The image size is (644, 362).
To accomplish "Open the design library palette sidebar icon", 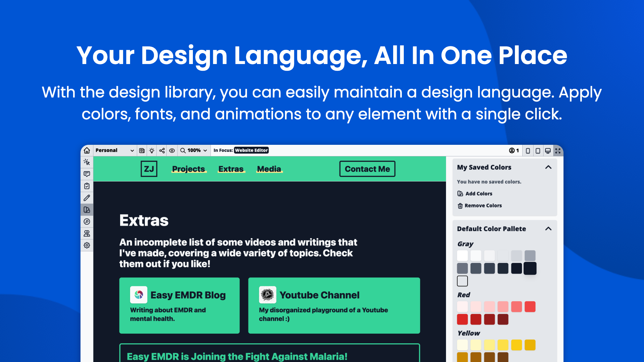I will click(x=87, y=210).
